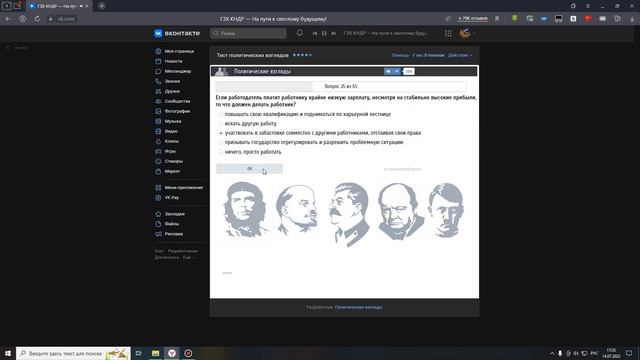
Task: Open Windows Start menu
Action: click(x=8, y=353)
